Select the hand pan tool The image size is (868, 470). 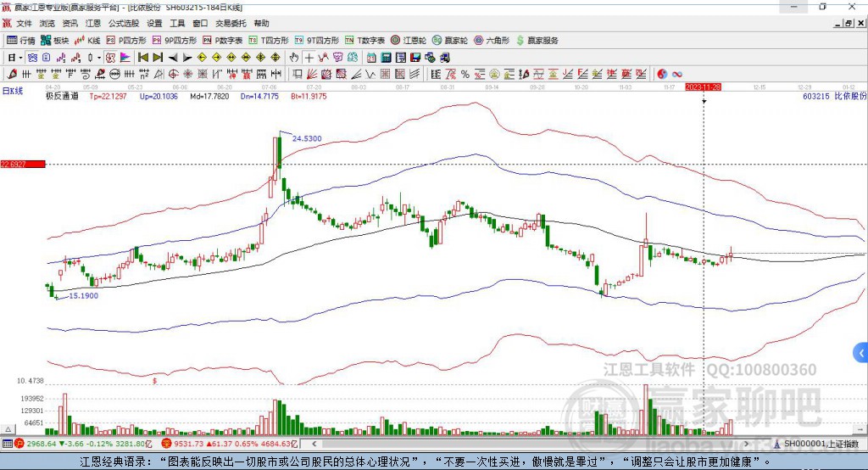click(294, 58)
